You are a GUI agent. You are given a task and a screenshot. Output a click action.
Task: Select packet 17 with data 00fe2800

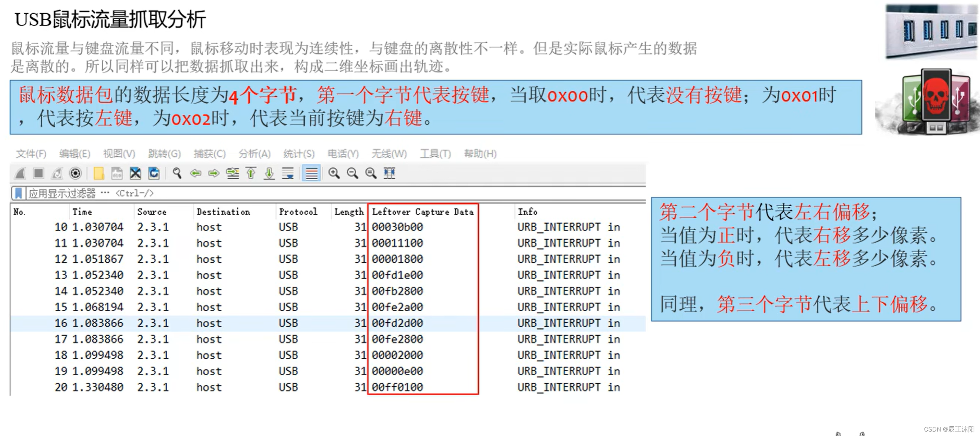[x=328, y=339]
